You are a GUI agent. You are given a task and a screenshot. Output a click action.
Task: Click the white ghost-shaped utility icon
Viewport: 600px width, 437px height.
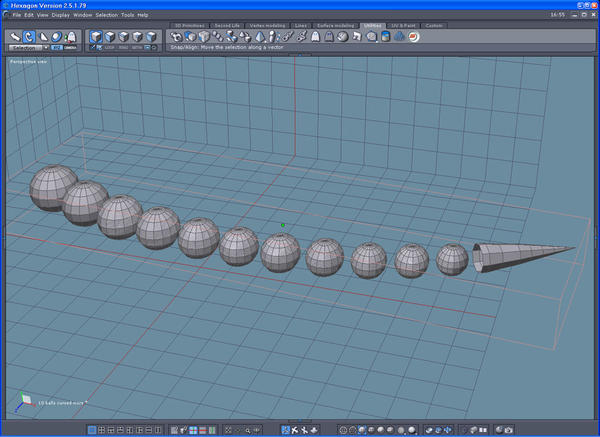click(315, 37)
